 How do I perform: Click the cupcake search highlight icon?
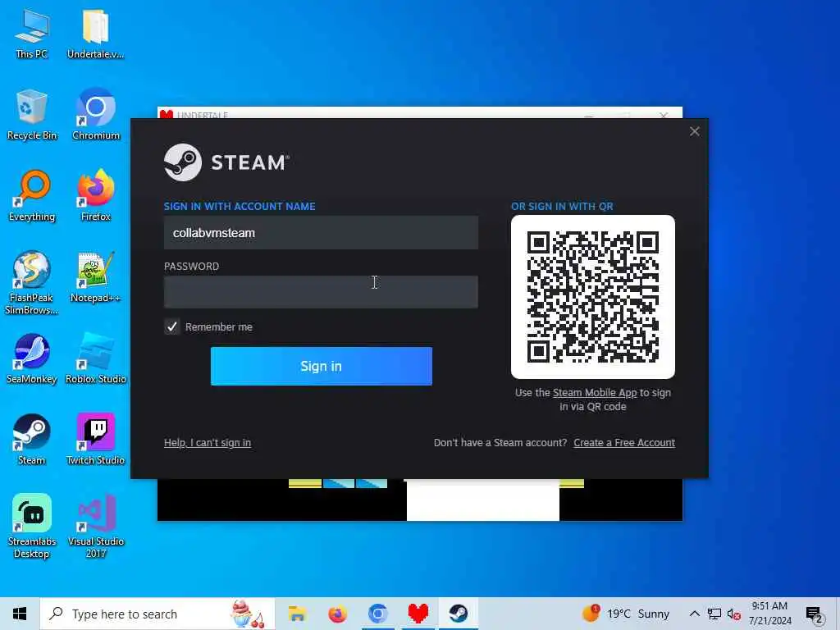click(x=246, y=614)
